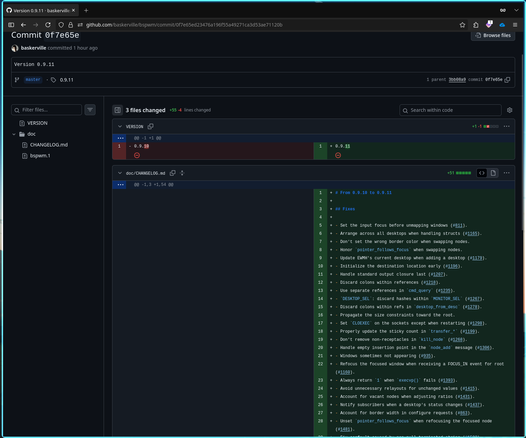526x438 pixels.
Task: Collapse the VERSION file diff
Action: [120, 126]
